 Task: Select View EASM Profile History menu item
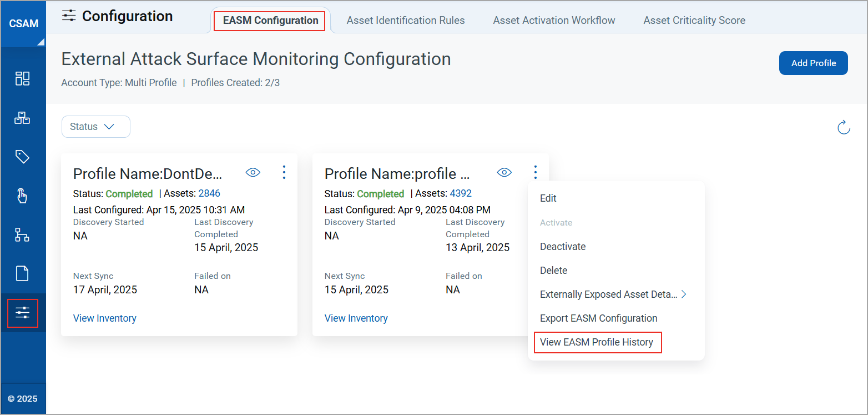point(597,342)
